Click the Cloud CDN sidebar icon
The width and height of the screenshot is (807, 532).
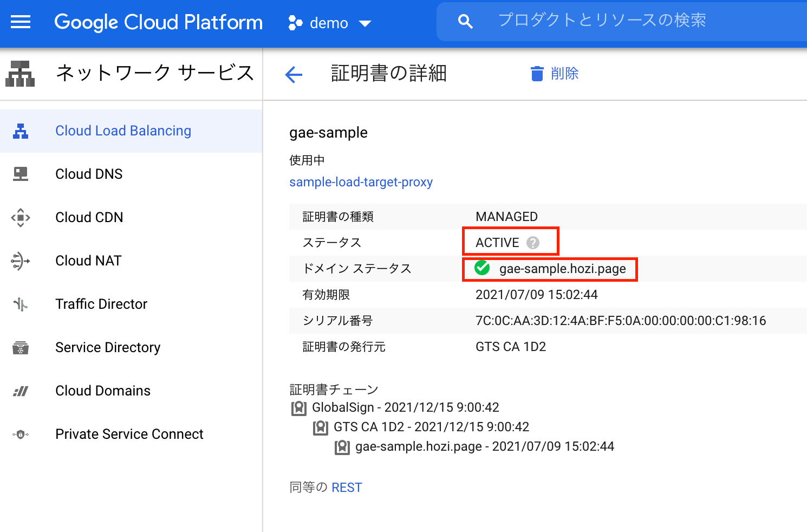(21, 217)
